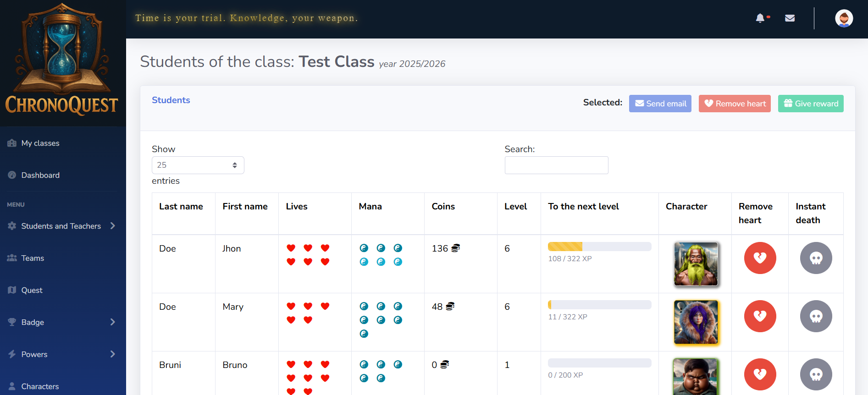Viewport: 868px width, 395px height.
Task: Sort by Mana column header
Action: point(387,214)
